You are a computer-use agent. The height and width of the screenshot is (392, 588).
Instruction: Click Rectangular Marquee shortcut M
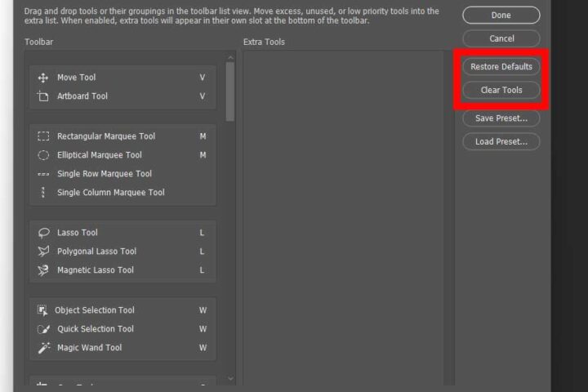[203, 136]
